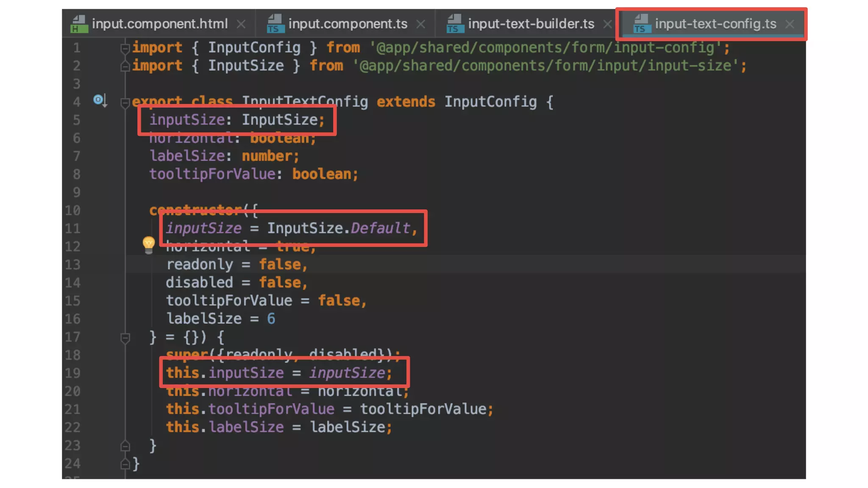
Task: Close the input-text-config.ts tab
Action: coord(790,24)
